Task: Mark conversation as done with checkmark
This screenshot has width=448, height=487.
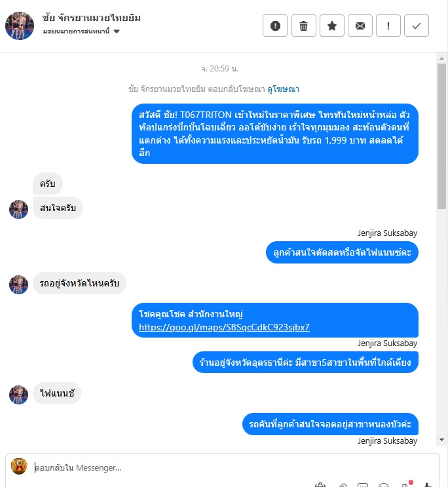Action: [x=417, y=26]
